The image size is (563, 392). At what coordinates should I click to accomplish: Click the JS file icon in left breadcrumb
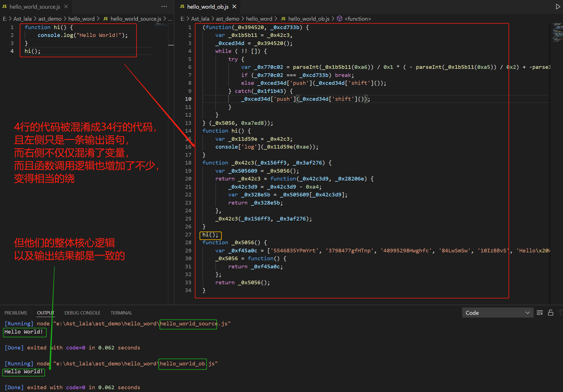coord(105,19)
